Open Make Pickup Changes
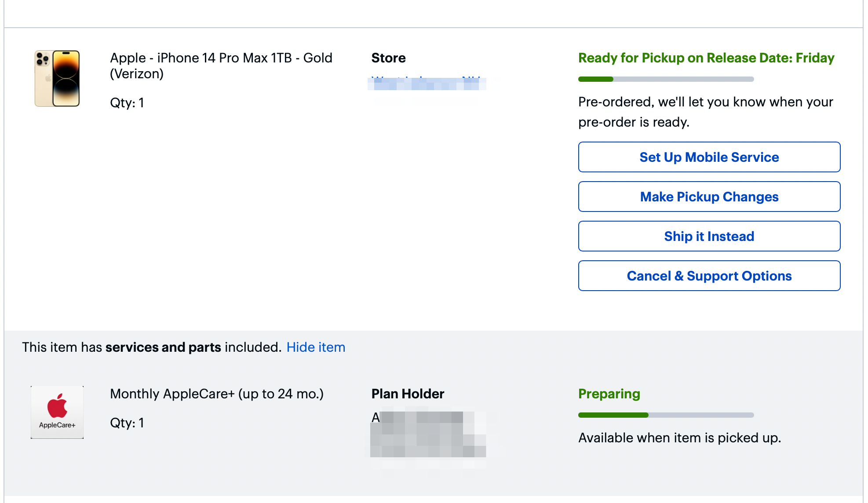 pos(709,197)
